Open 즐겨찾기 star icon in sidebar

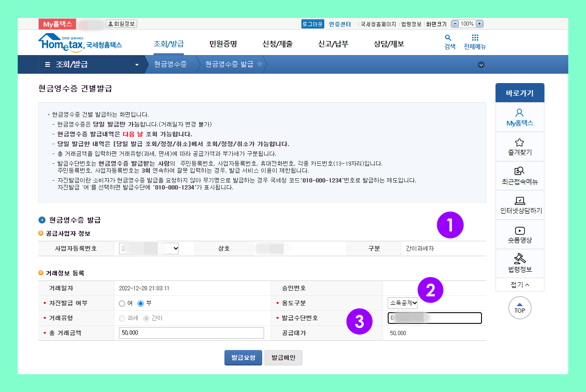point(520,146)
